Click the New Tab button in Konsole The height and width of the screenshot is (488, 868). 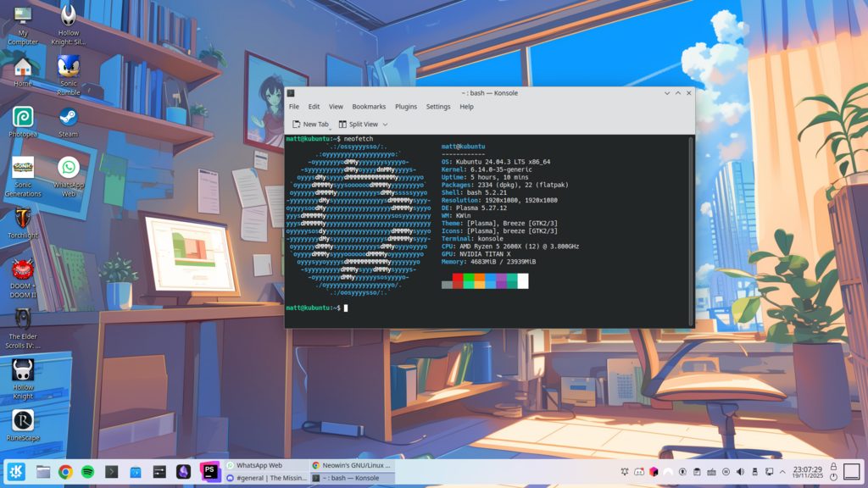pos(310,125)
